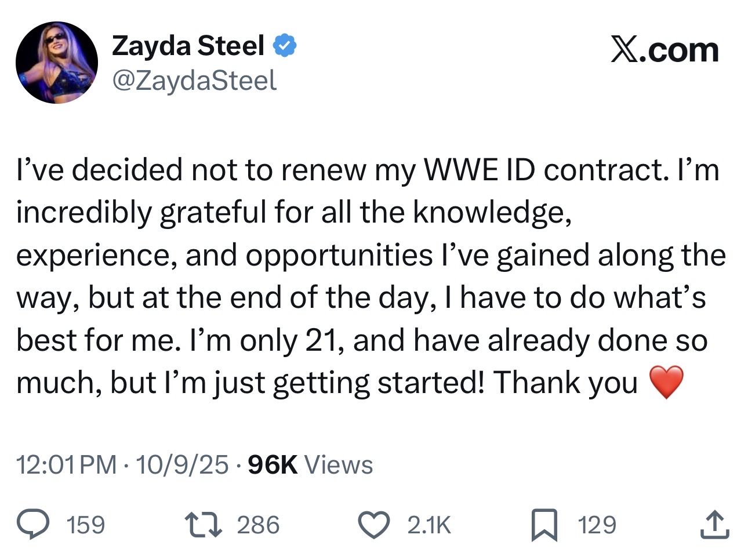Click the 159 replies count
This screenshot has width=748, height=560.
(x=86, y=525)
